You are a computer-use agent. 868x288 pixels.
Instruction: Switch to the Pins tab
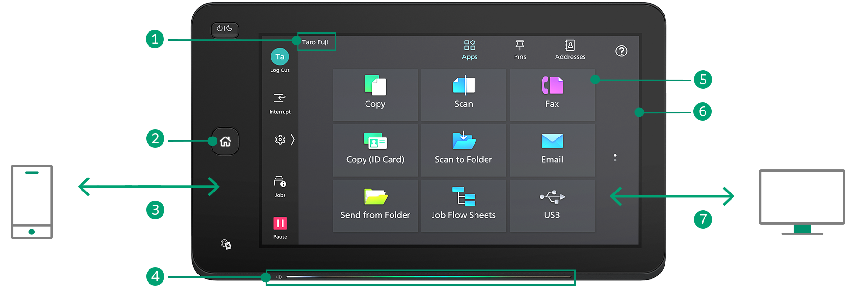(x=520, y=50)
